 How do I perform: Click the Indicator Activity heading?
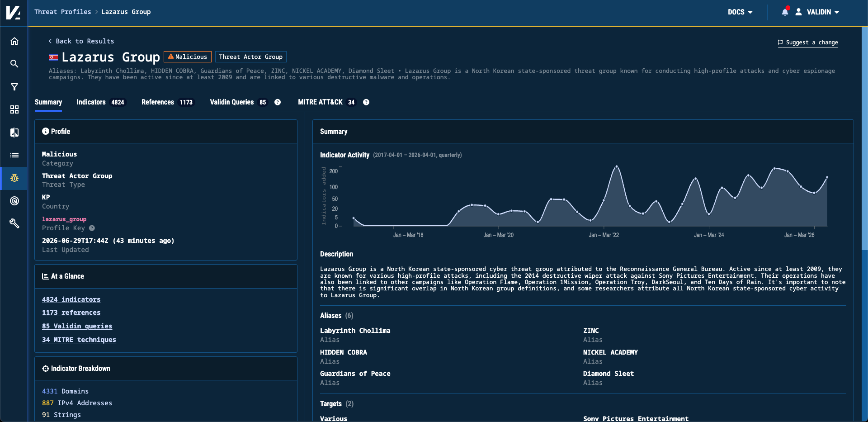(344, 155)
